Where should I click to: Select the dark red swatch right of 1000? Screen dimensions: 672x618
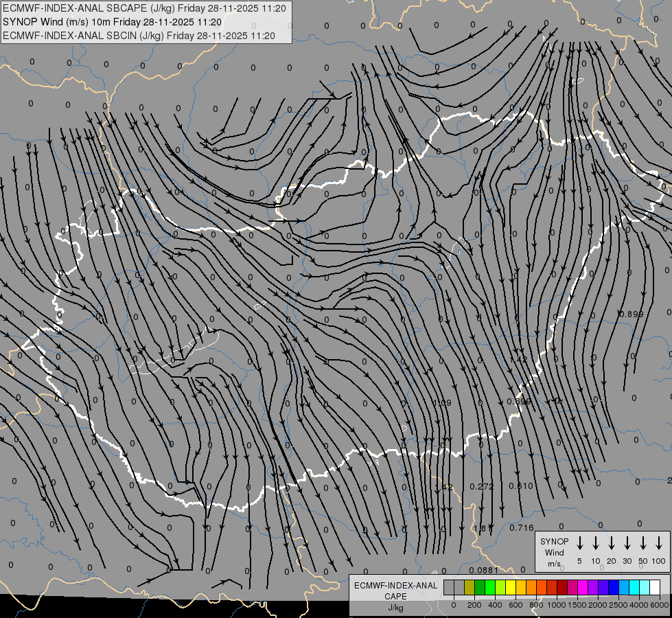[562, 588]
